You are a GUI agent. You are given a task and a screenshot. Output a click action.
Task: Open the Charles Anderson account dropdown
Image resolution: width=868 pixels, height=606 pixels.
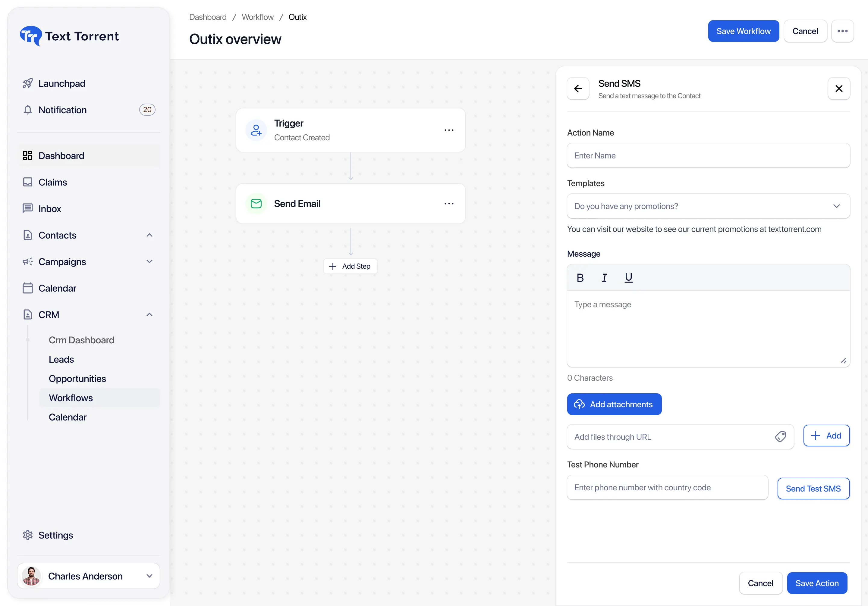tap(89, 576)
